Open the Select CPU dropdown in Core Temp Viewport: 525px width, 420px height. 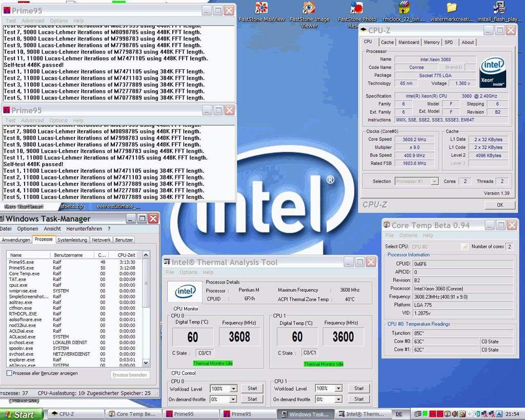coord(465,247)
